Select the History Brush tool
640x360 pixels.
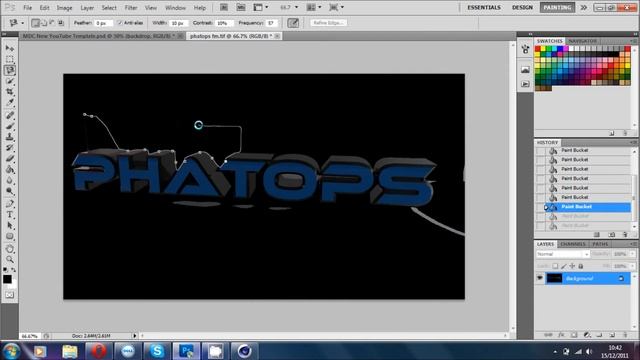point(10,148)
